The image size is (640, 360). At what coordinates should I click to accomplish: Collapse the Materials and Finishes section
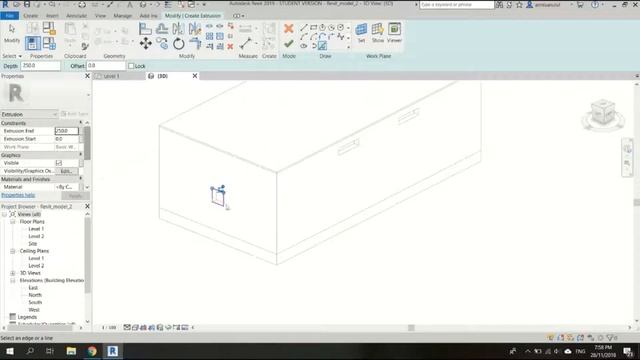(x=81, y=179)
